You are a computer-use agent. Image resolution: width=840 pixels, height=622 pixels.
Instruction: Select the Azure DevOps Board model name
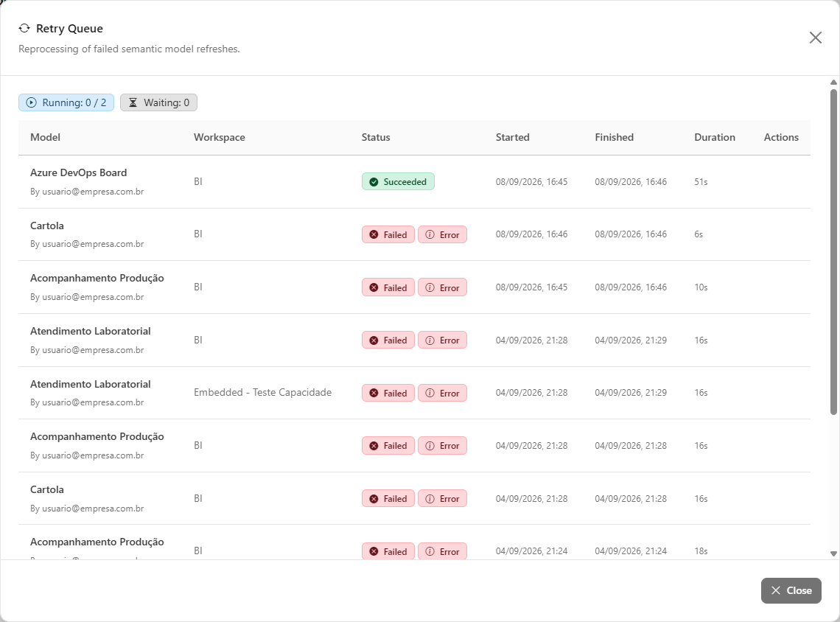(78, 172)
